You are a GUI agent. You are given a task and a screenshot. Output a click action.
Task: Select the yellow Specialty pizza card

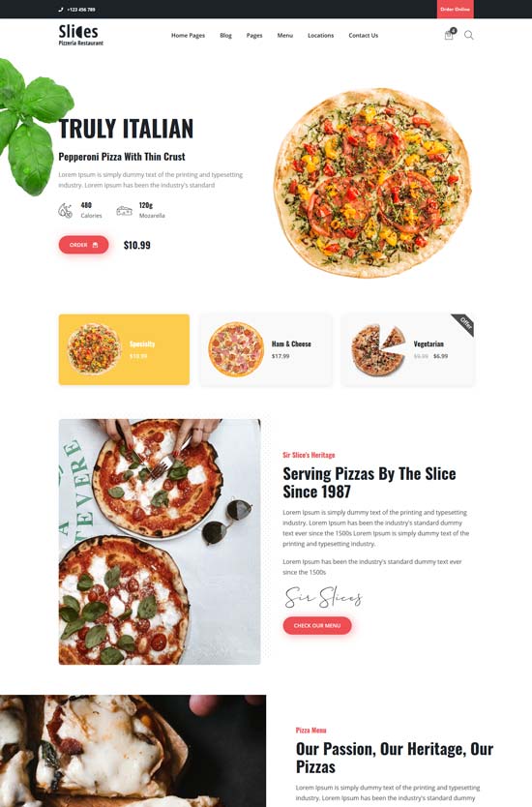124,349
